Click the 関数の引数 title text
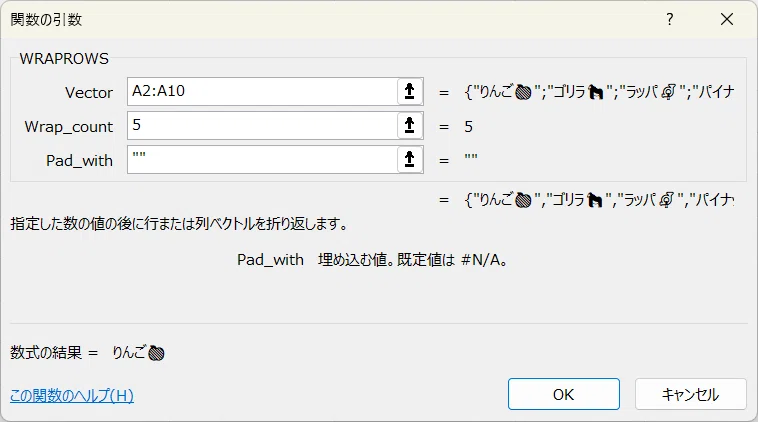 click(46, 19)
